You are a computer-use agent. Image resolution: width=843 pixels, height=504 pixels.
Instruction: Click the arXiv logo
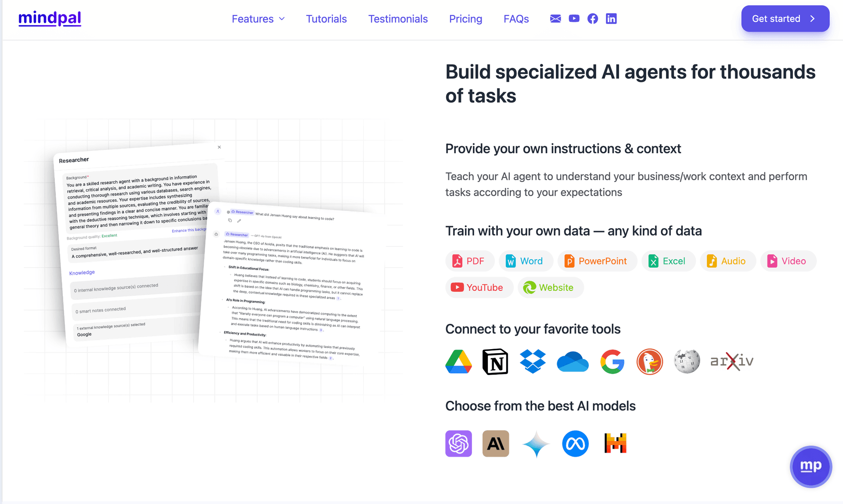(x=732, y=361)
